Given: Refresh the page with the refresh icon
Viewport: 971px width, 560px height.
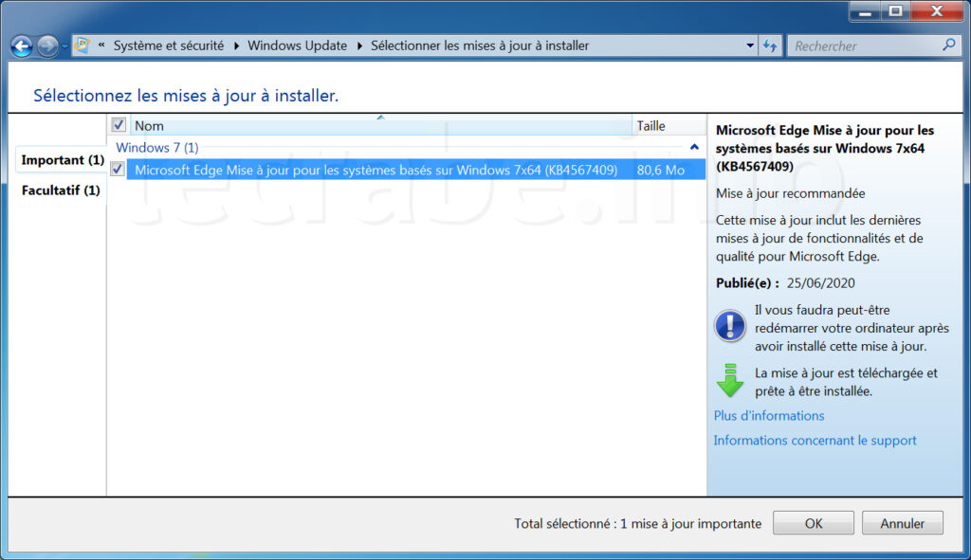Looking at the screenshot, I should point(770,45).
